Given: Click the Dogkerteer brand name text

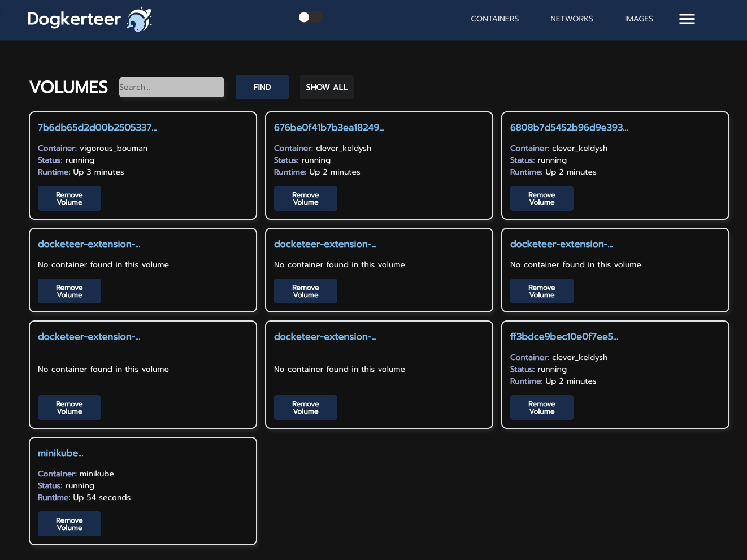Looking at the screenshot, I should (x=74, y=19).
